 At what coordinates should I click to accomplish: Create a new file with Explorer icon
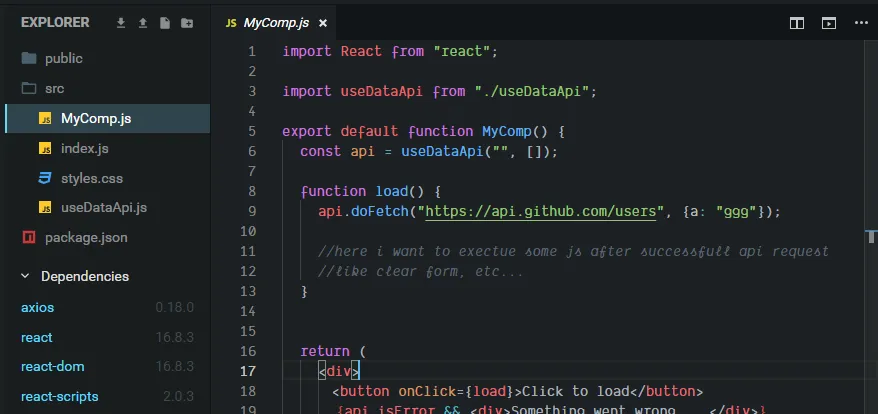(x=165, y=23)
